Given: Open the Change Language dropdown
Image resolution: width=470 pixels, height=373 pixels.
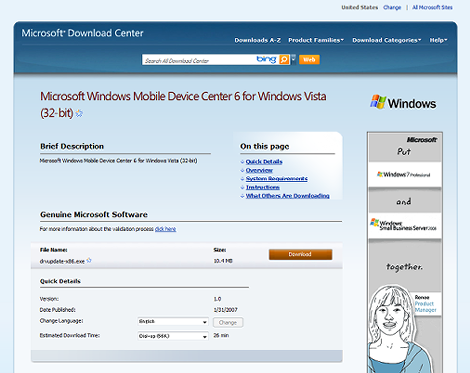Looking at the screenshot, I should pos(173,322).
